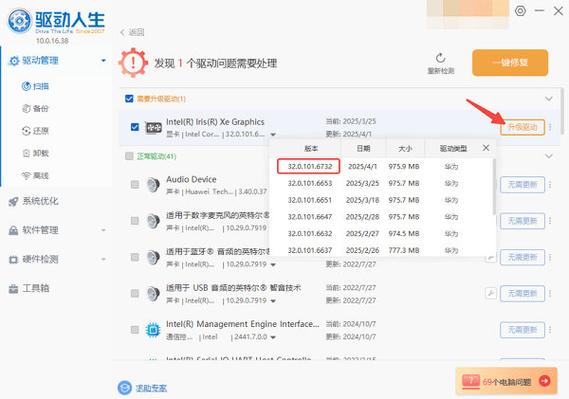Select driver version 32.0.101.6637
The height and width of the screenshot is (399, 569).
310,250
